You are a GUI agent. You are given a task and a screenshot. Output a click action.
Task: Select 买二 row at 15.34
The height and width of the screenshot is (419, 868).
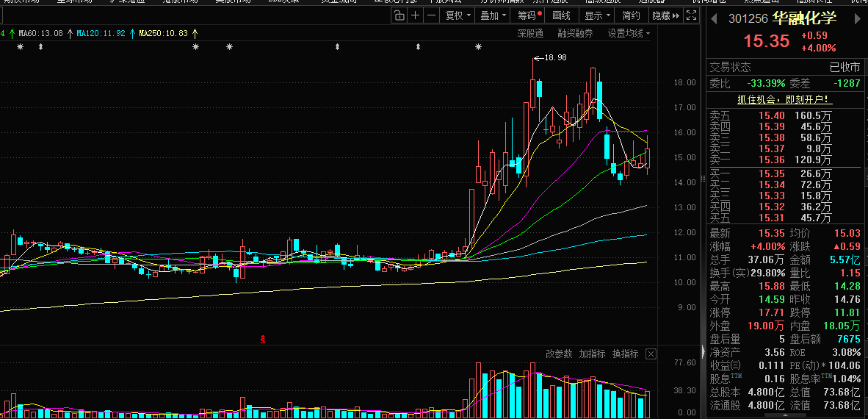[x=785, y=185]
